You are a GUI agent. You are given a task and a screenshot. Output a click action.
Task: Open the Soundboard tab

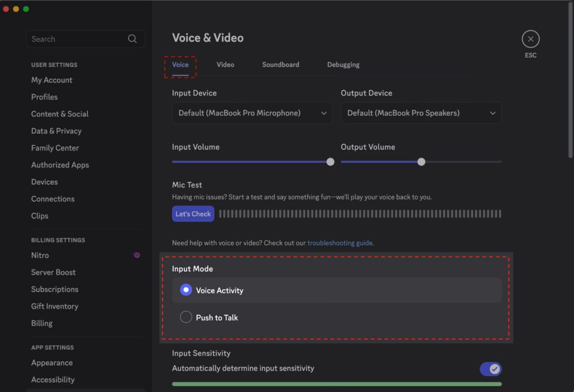coord(280,64)
